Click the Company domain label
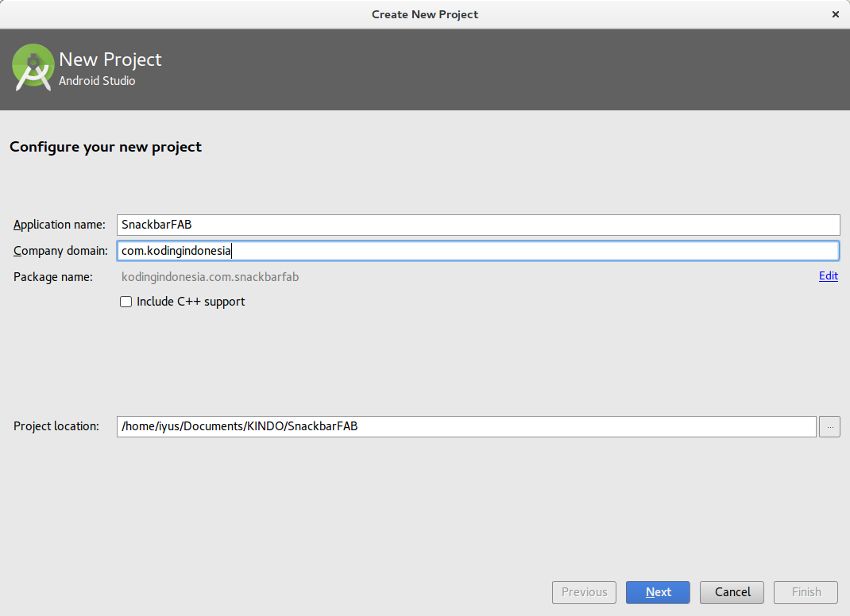The width and height of the screenshot is (850, 616). (60, 251)
